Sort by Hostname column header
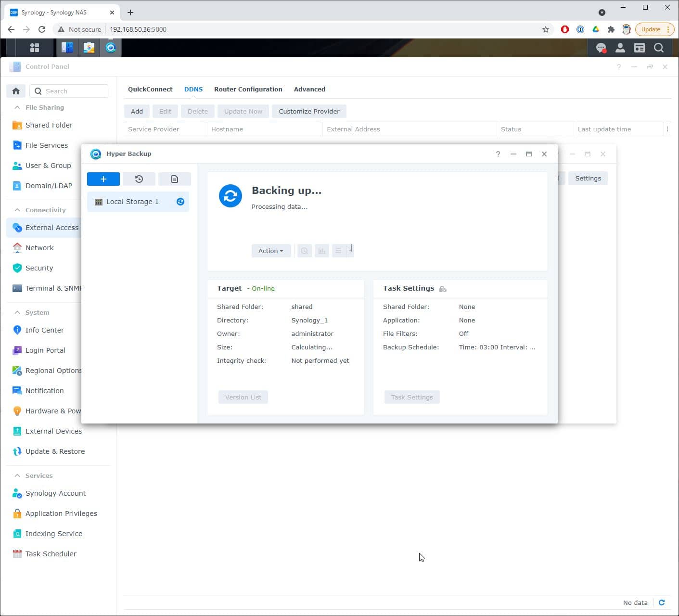 point(265,129)
